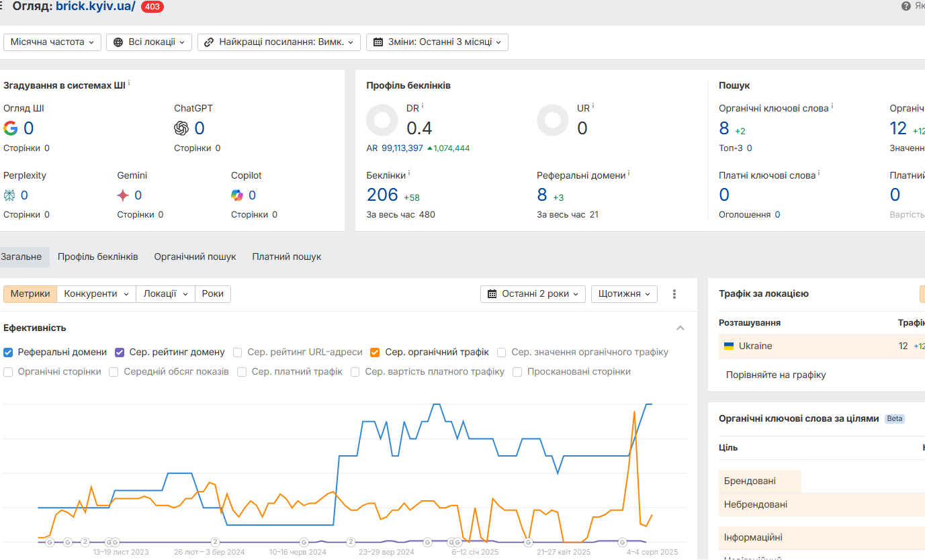Switch to the Платний пошук tab

(x=287, y=256)
